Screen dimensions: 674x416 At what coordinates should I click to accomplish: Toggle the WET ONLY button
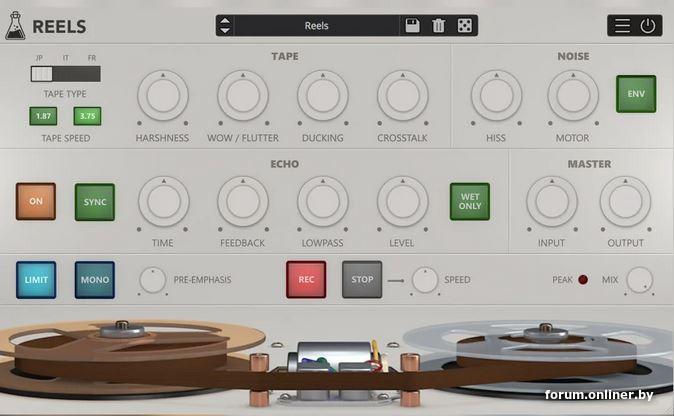(x=469, y=201)
